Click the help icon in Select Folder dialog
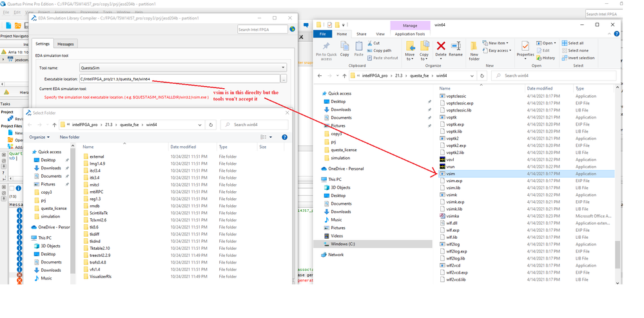 [x=284, y=137]
